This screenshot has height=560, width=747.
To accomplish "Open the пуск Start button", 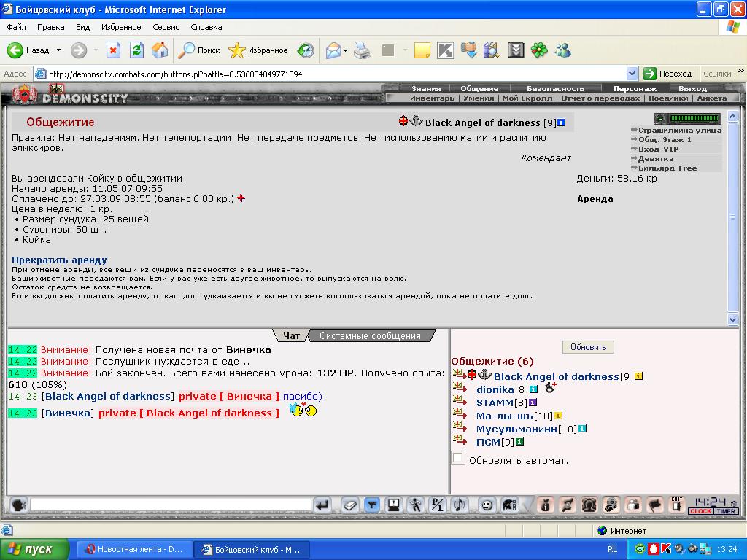I will (34, 550).
